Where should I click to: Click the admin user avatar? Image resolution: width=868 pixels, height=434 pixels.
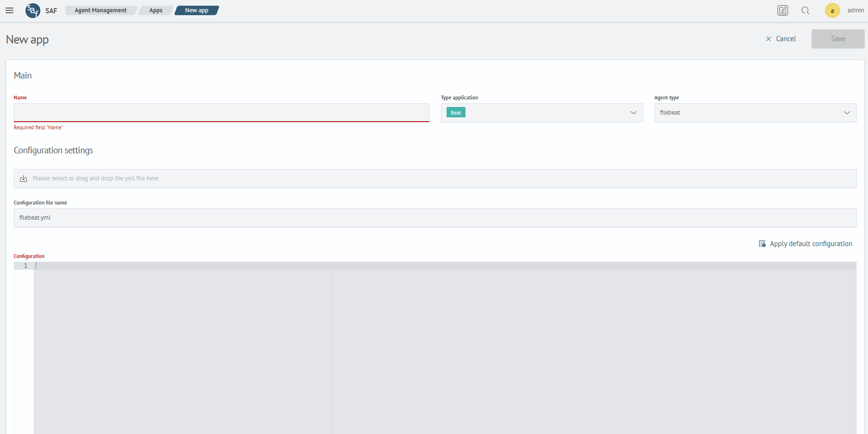click(x=832, y=10)
